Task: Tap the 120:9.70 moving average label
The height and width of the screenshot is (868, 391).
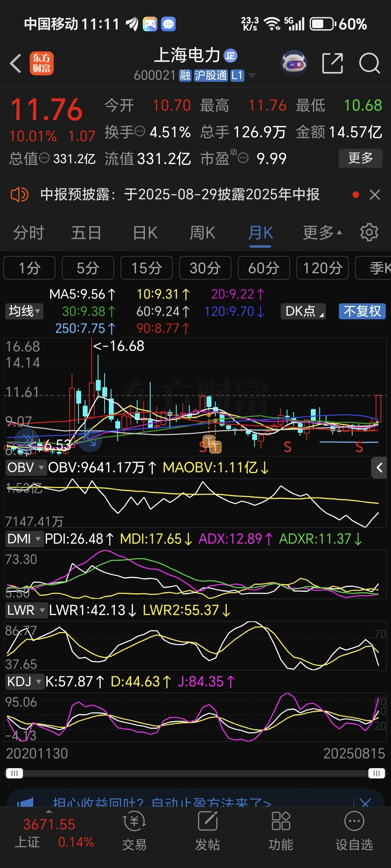Action: (234, 311)
